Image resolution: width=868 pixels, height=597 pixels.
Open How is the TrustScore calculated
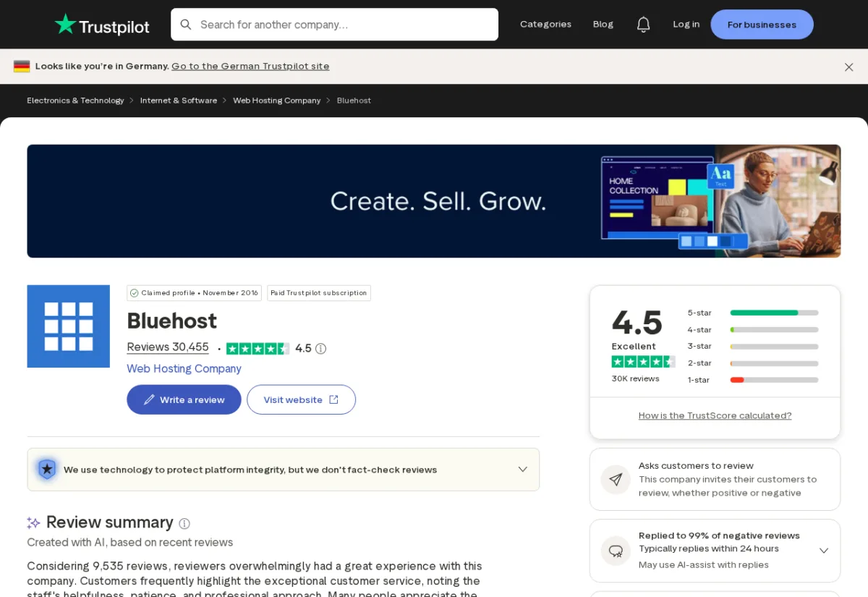[715, 415]
